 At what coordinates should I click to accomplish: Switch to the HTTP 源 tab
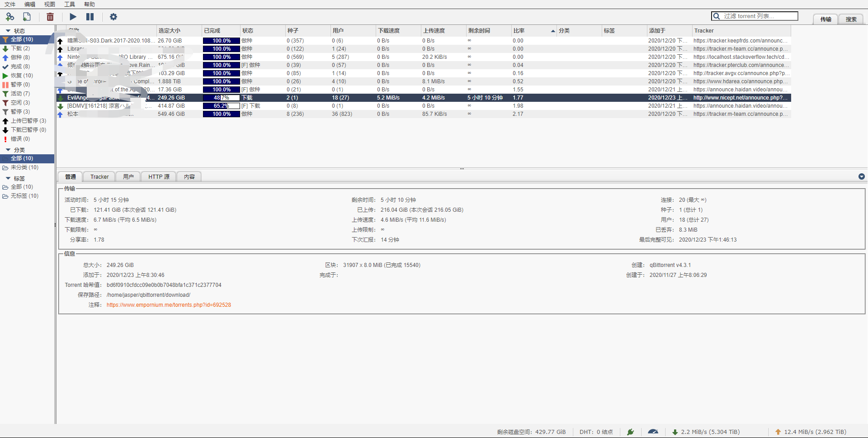click(159, 177)
